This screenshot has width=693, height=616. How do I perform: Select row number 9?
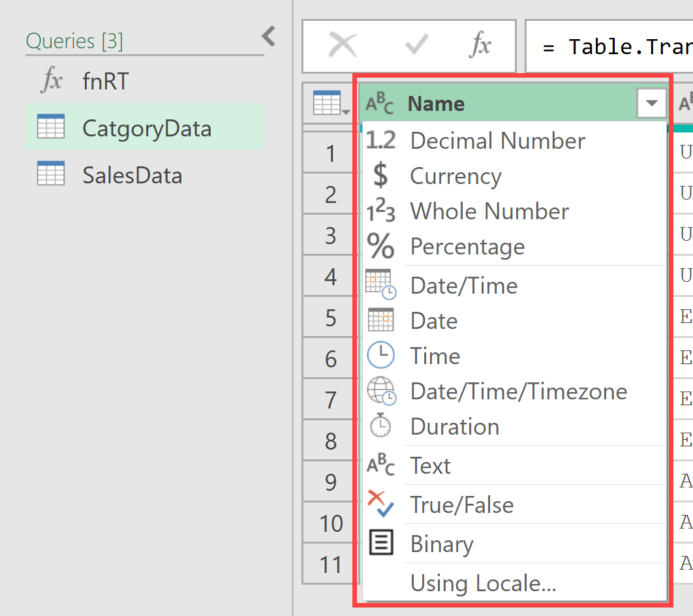click(331, 482)
